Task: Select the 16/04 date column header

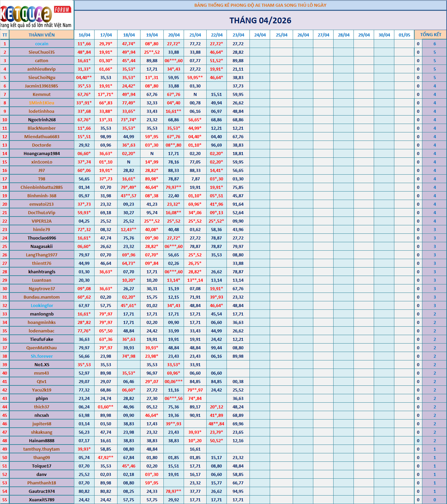Action: 84,35
